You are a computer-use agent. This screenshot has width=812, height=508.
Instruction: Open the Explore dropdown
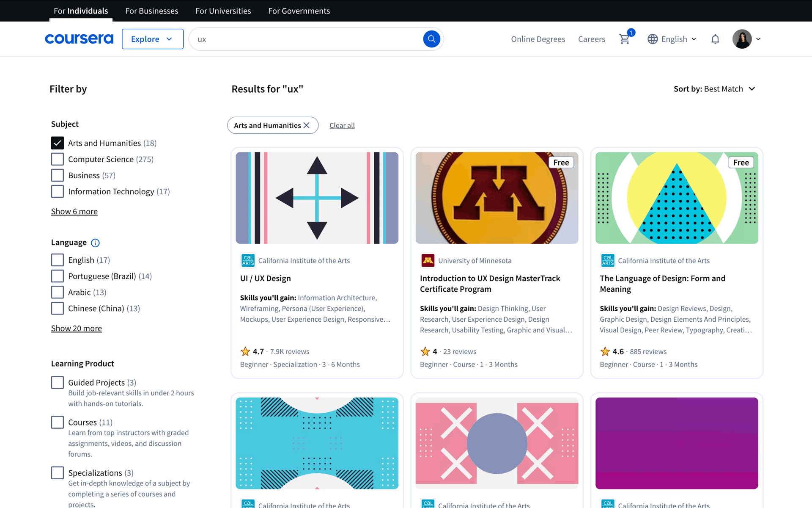coord(153,39)
